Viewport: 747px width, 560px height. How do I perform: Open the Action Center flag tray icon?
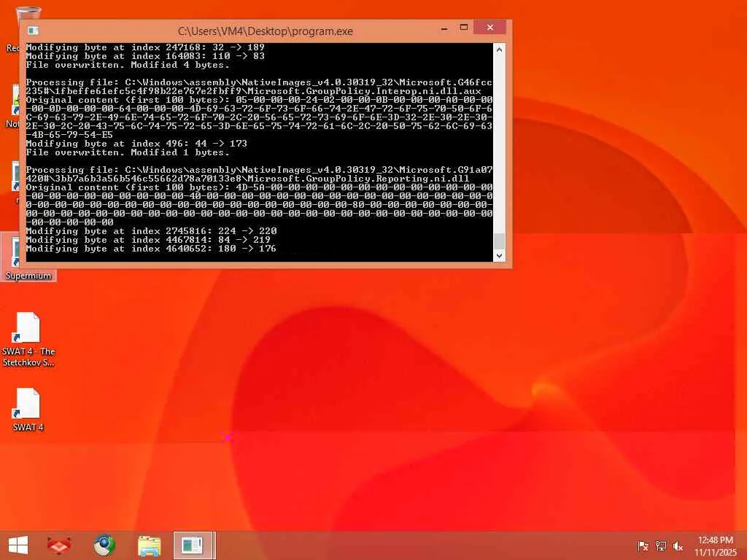coord(643,545)
